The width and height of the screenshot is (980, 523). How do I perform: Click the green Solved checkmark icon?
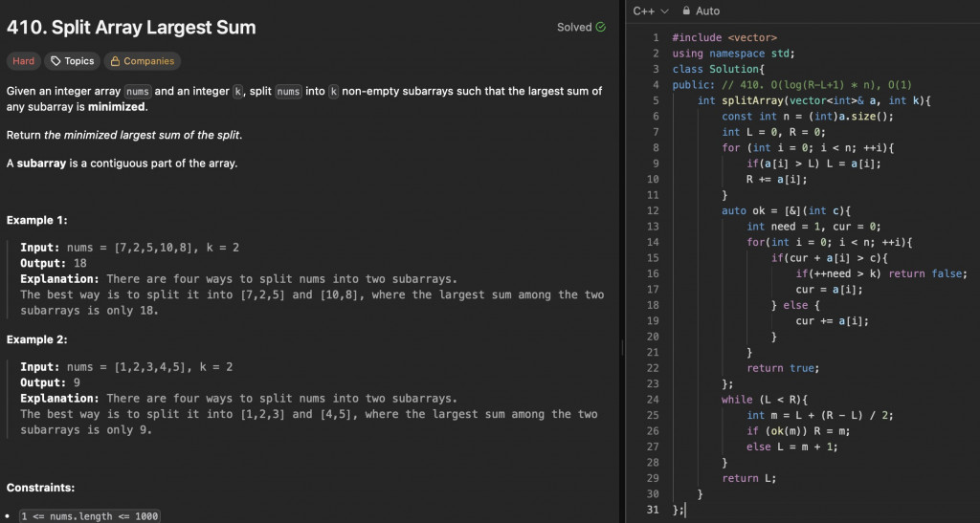tap(601, 27)
